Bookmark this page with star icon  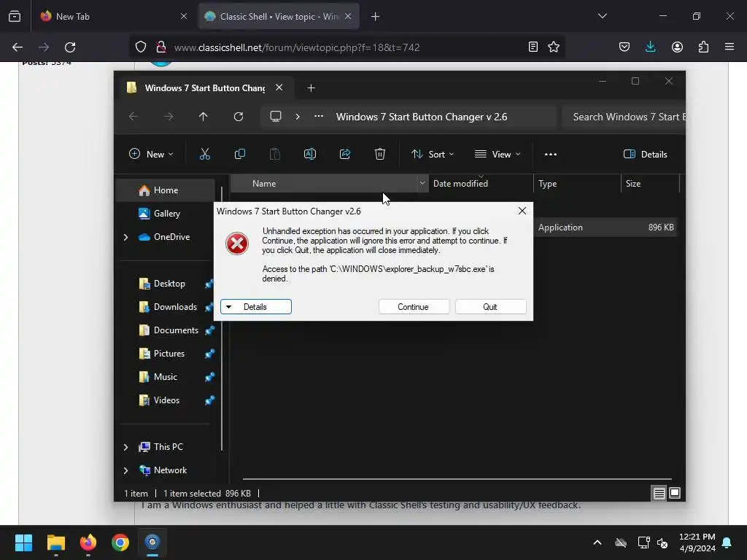(x=554, y=47)
